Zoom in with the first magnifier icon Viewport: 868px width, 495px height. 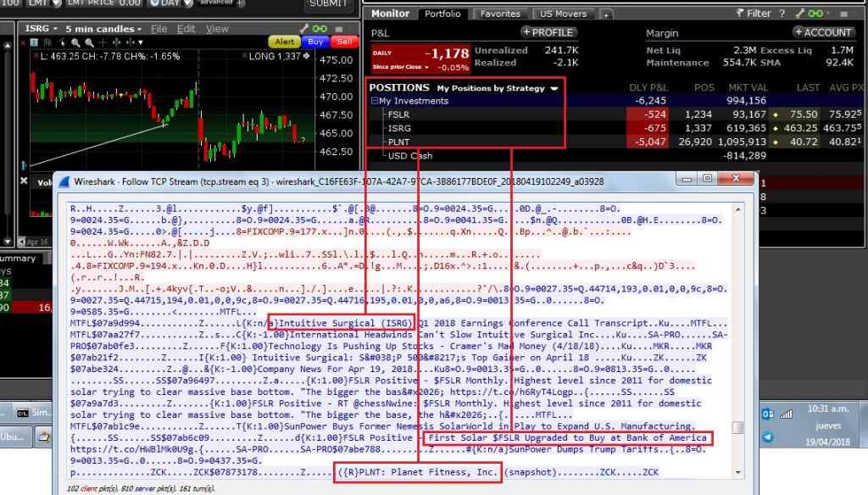click(x=75, y=42)
